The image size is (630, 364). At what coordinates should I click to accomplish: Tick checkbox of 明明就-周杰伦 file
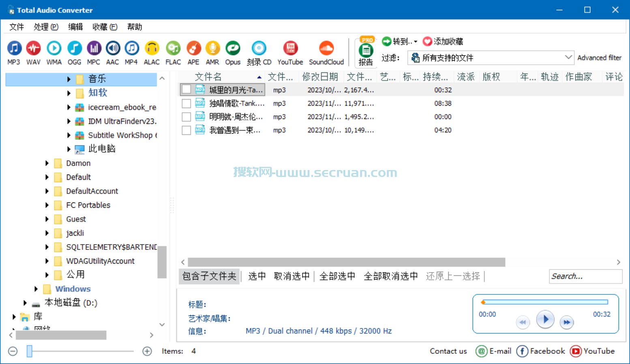(186, 117)
